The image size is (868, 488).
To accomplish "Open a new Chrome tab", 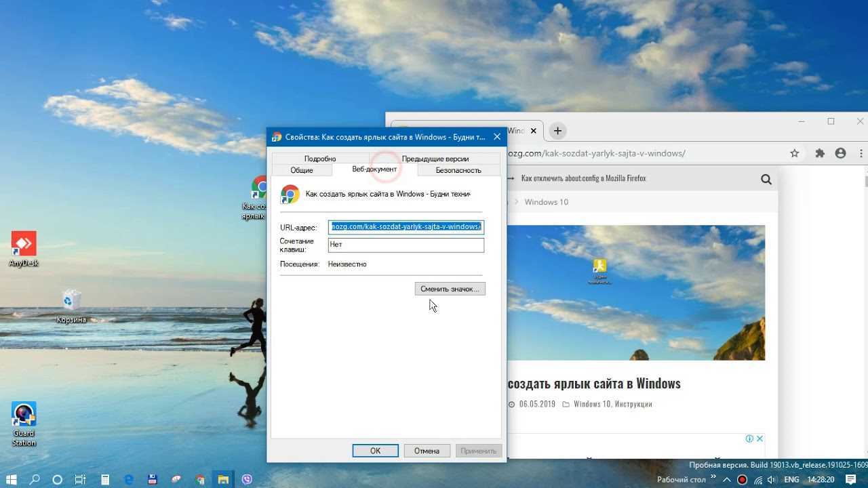I will 557,131.
